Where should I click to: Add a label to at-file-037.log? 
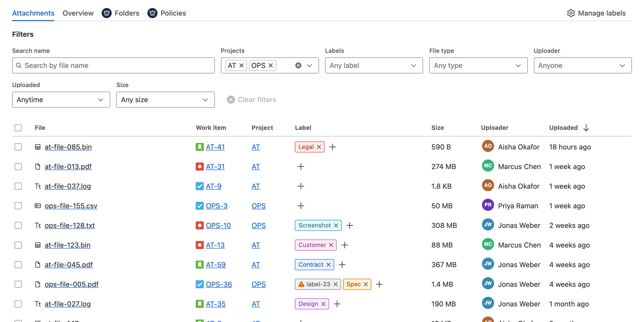301,186
